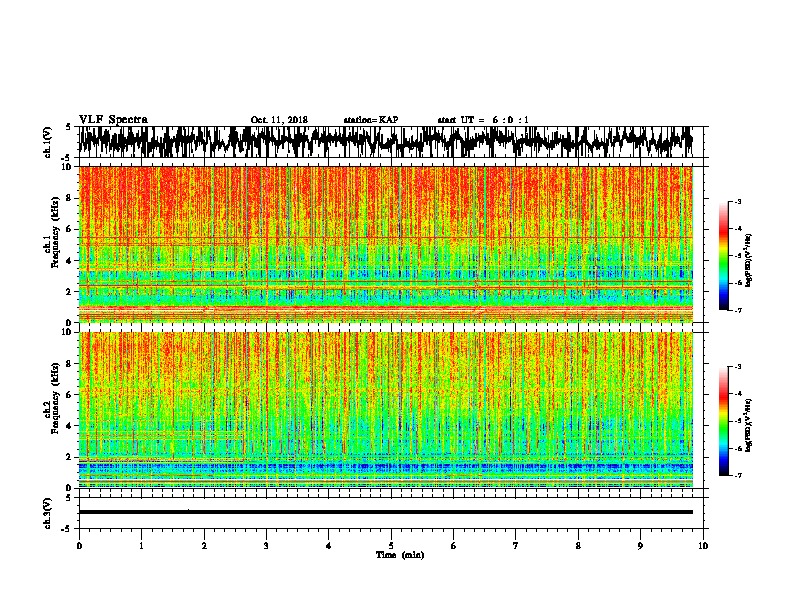Click the '-3' value on ch.1 color scale
Screen dimensions: 792x612
[x=738, y=201]
